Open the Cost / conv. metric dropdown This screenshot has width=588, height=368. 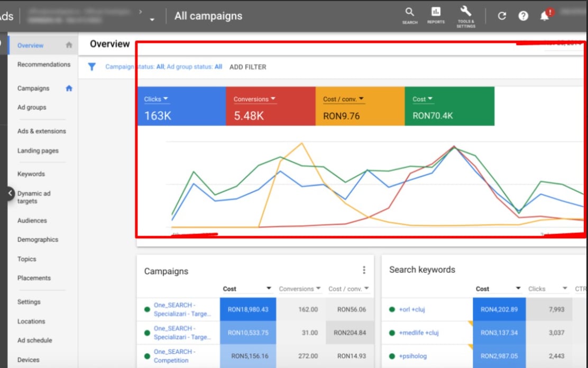point(361,99)
